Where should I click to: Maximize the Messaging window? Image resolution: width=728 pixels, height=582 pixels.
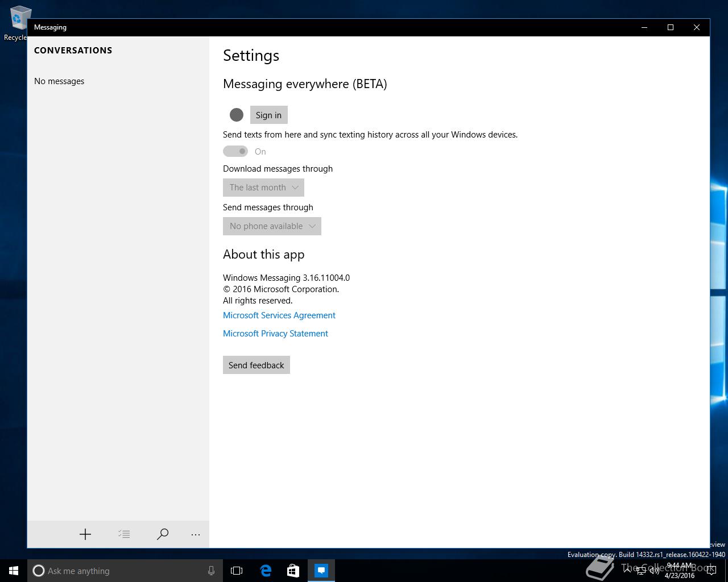tap(671, 27)
